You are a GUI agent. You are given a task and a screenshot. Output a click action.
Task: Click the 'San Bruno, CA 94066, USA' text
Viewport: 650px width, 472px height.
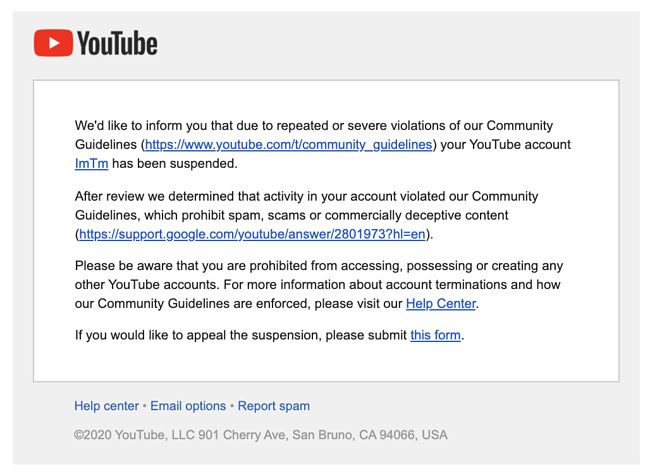pyautogui.click(x=370, y=435)
